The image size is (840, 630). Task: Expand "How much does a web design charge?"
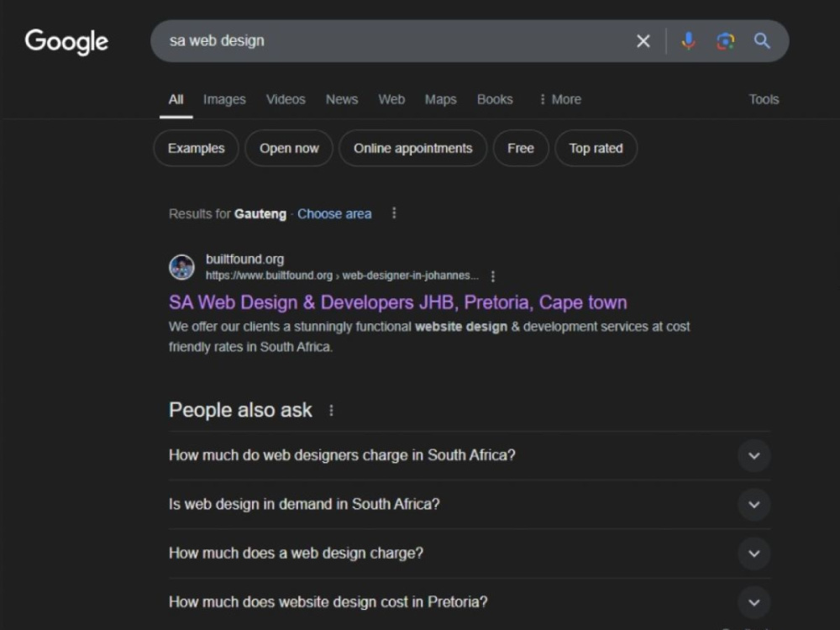470,553
